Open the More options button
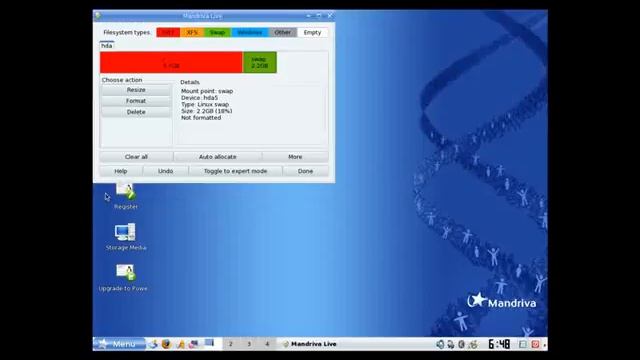The height and width of the screenshot is (360, 640). pyautogui.click(x=295, y=157)
